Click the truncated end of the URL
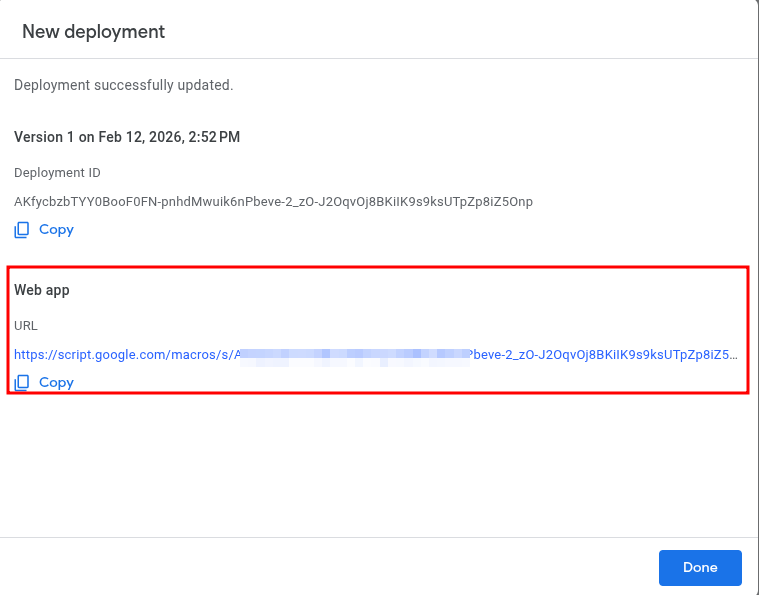This screenshot has width=759, height=595. tap(725, 354)
